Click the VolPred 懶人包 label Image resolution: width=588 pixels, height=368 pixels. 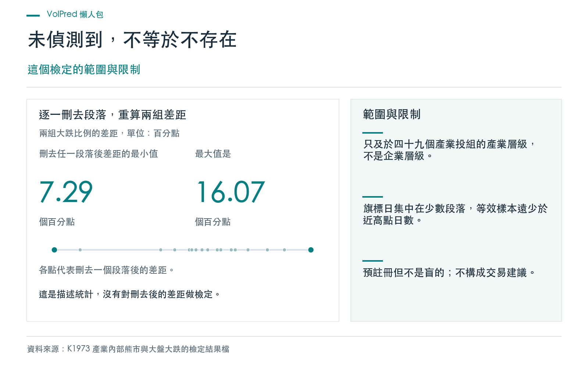[75, 14]
